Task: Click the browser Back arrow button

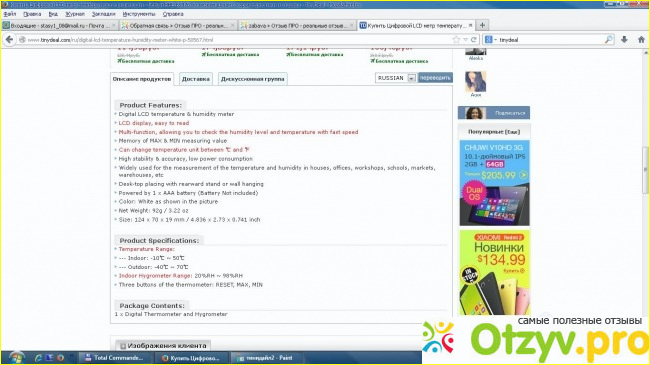Action: [9, 39]
